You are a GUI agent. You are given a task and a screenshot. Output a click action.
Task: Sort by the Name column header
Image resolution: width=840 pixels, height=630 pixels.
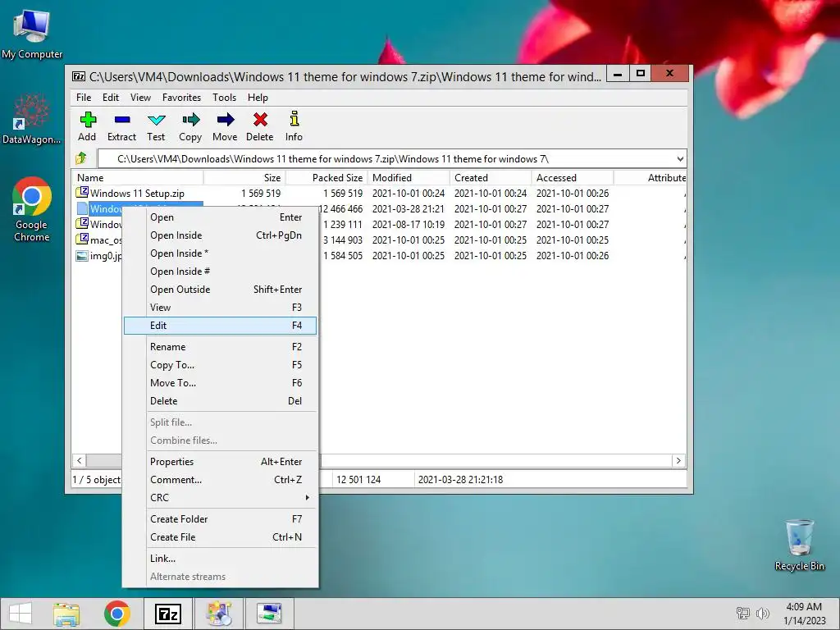[138, 178]
